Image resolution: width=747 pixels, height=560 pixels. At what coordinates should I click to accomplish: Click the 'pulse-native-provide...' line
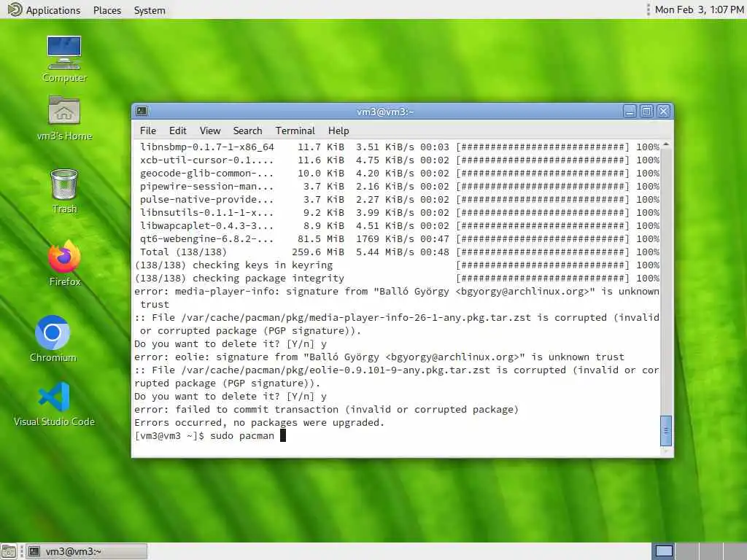click(399, 199)
